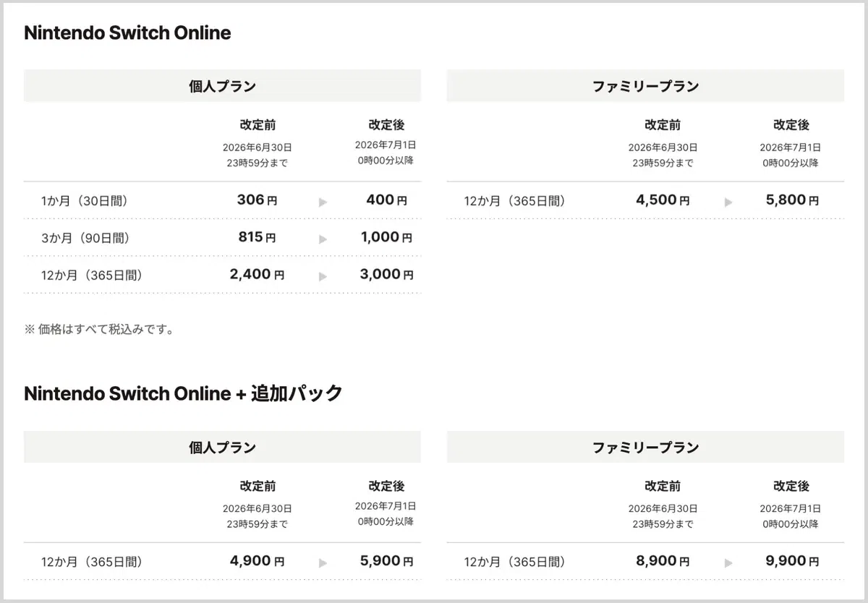868x603 pixels.
Task: Click the '※ 価格はすべて税込みです。' note
Action: coord(99,330)
